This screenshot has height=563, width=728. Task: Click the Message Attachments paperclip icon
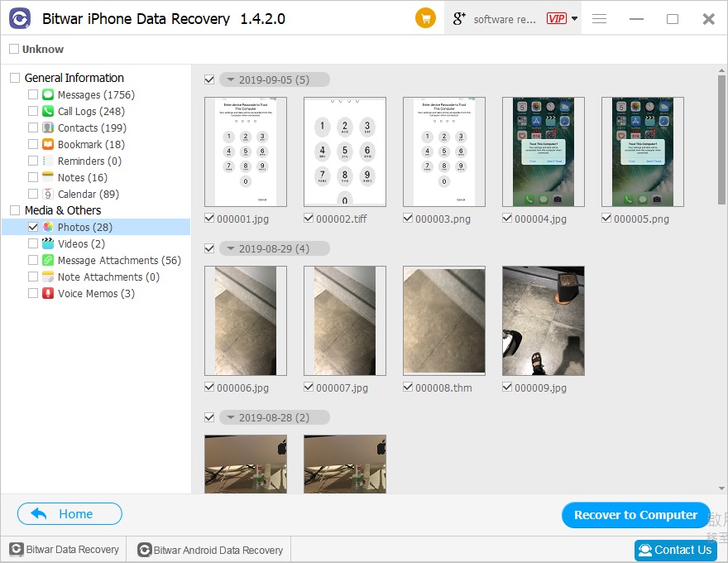click(x=48, y=260)
